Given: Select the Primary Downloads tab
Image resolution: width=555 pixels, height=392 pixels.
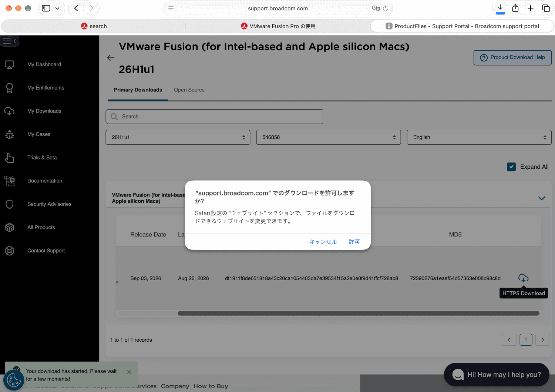Looking at the screenshot, I should [x=138, y=90].
